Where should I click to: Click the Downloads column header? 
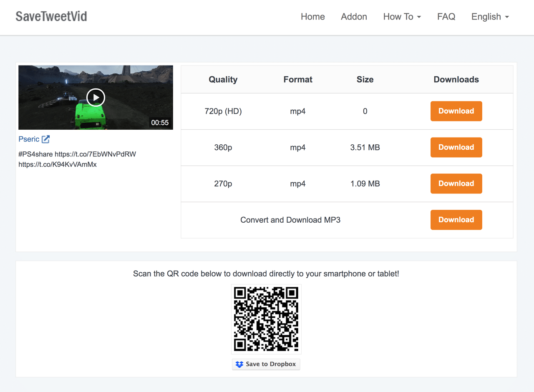[x=456, y=80]
